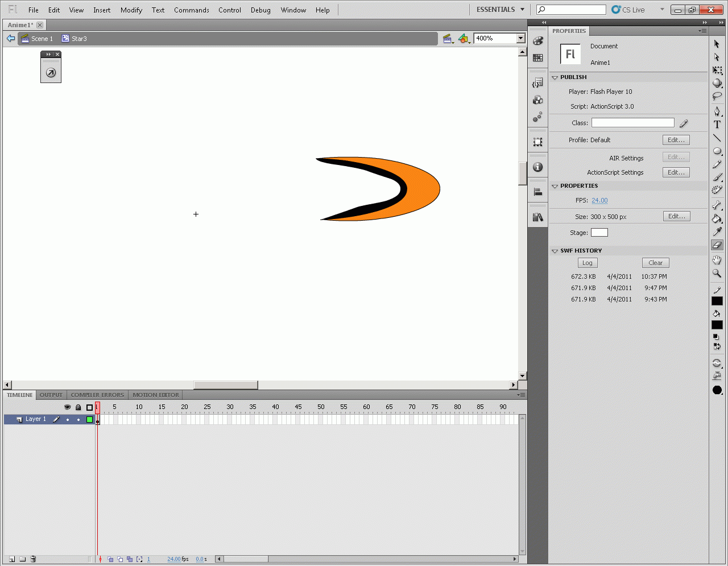Click Edit button next to document Size

677,216
